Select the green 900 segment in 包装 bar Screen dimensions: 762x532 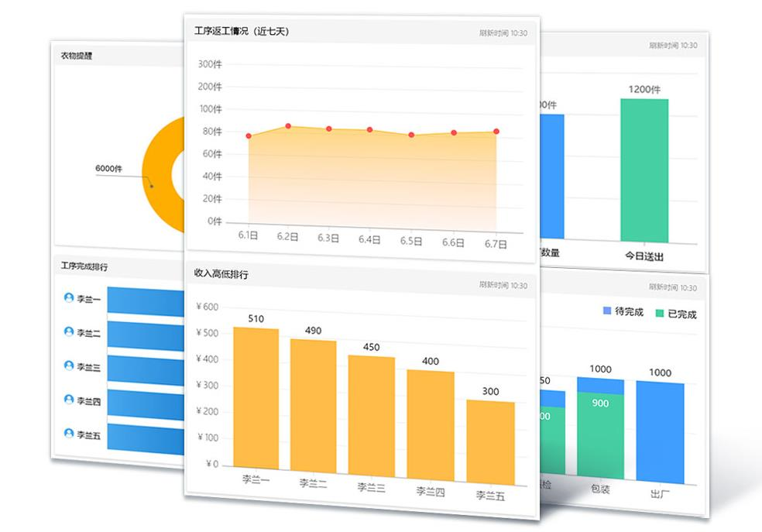coord(600,434)
